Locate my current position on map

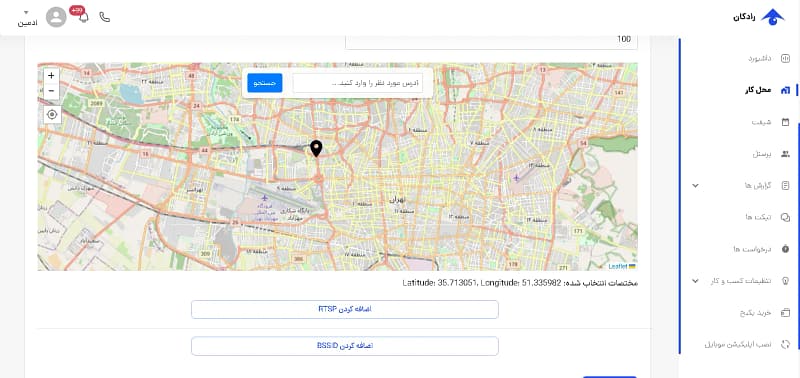(52, 114)
